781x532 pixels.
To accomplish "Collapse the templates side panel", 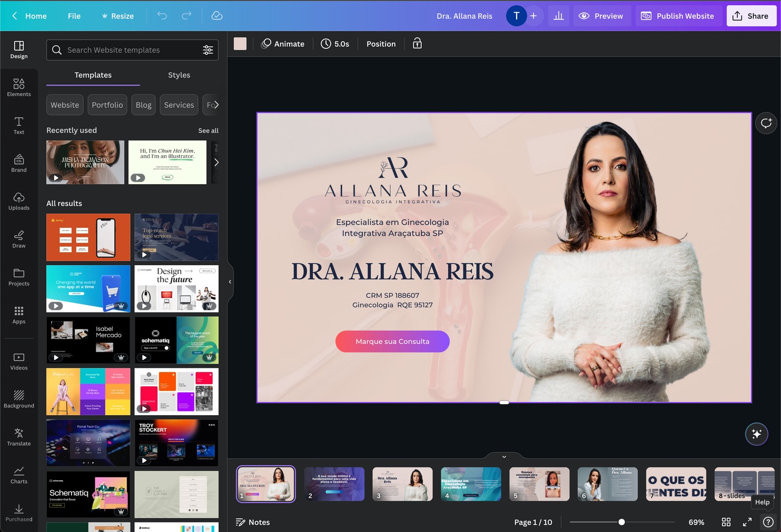I will (230, 282).
